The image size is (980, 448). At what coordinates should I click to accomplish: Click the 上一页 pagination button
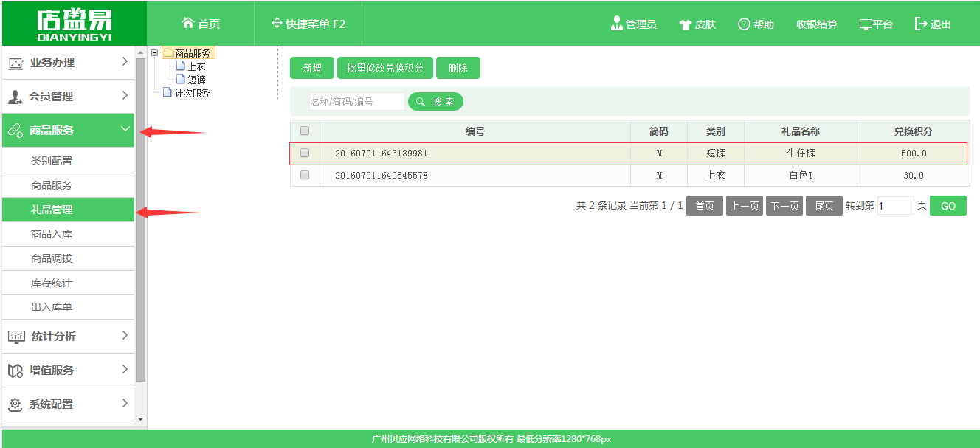[745, 206]
